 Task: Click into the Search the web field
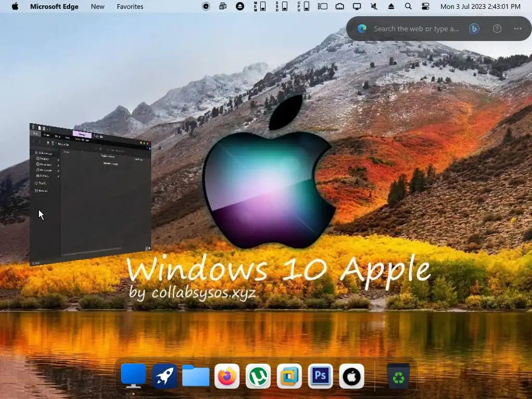416,29
